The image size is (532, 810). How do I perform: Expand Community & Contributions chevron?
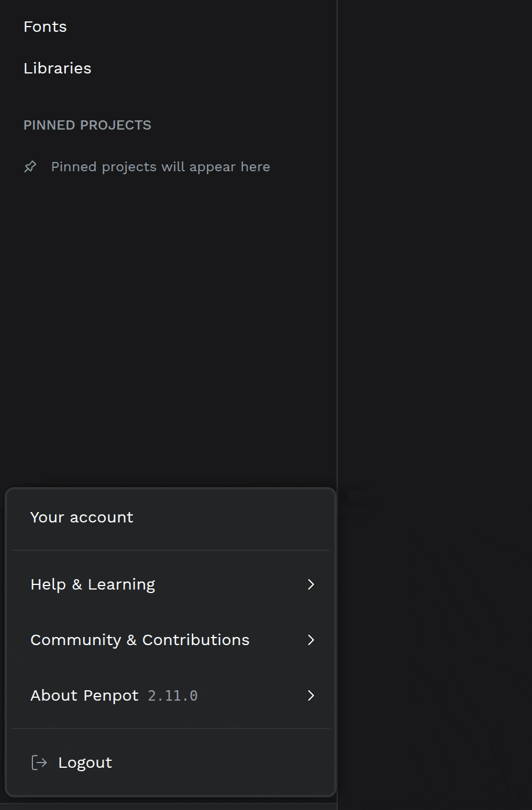[311, 640]
